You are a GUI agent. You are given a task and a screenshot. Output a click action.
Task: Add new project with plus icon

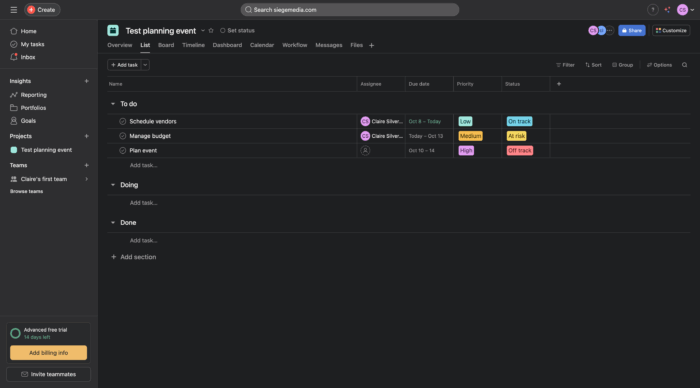tap(87, 136)
